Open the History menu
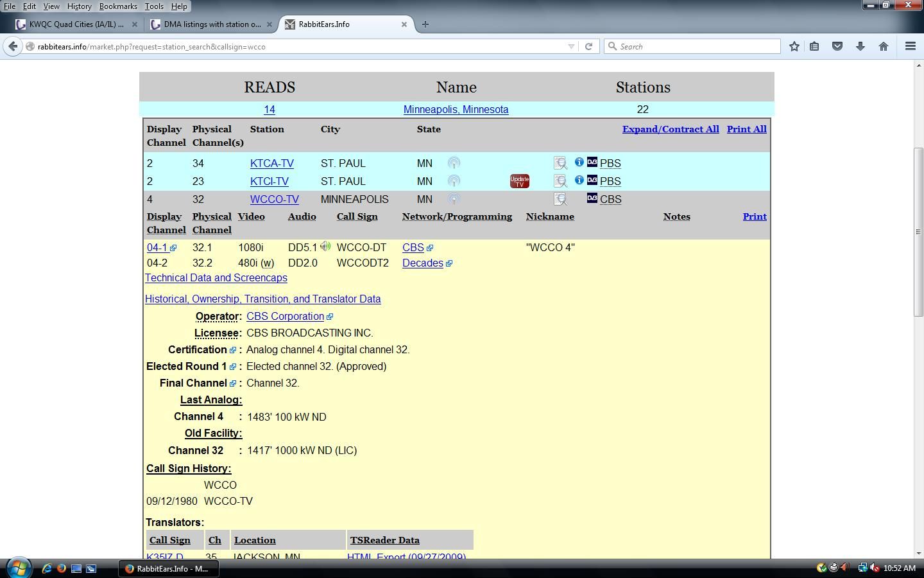 click(79, 6)
